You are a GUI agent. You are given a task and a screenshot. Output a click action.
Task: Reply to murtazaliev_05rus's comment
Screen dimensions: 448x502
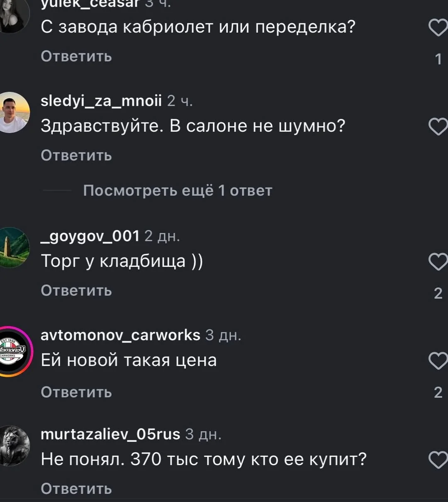pyautogui.click(x=76, y=489)
